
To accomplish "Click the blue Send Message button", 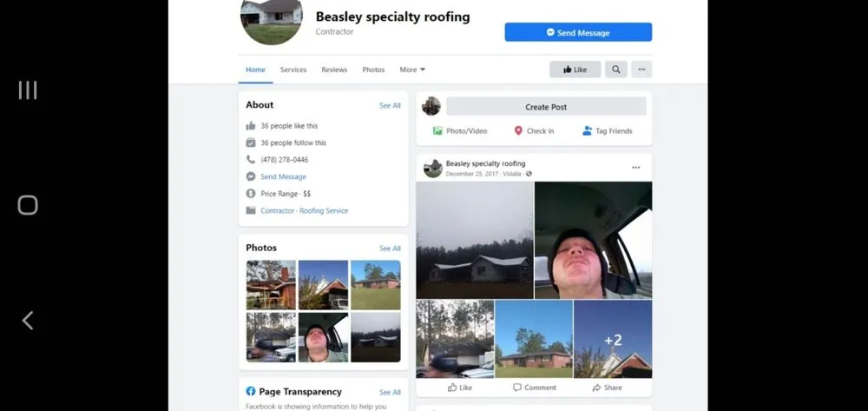I will (578, 32).
